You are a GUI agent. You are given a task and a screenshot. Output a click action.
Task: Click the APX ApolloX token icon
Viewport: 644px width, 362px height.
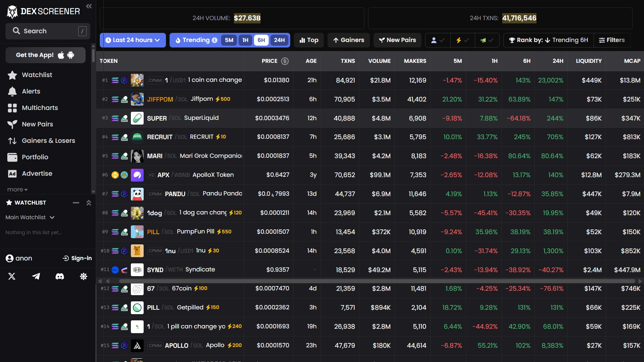point(137,175)
